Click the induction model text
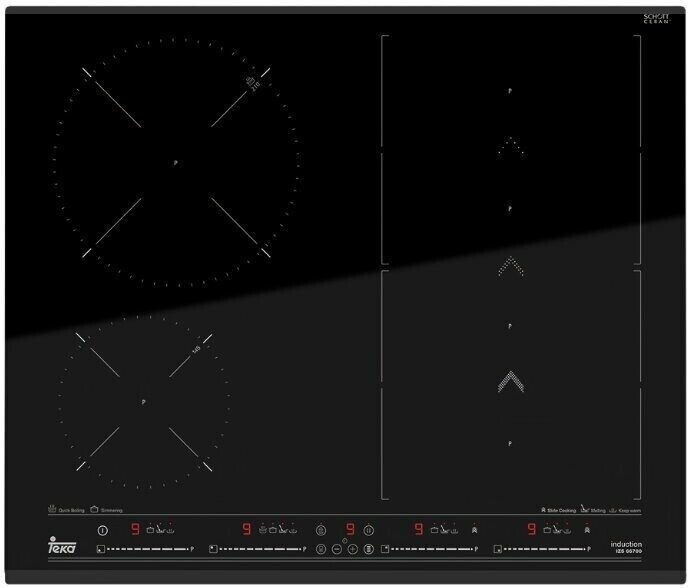This screenshot has height=588, width=689. pos(626,547)
